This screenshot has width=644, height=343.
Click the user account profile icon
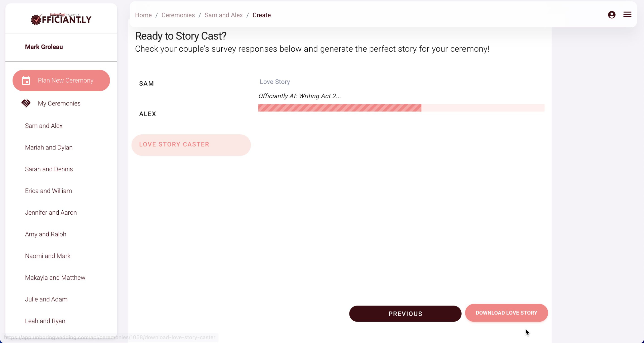click(612, 15)
